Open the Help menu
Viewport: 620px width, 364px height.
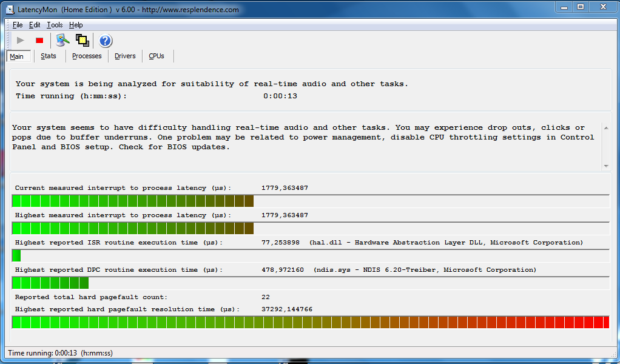[x=76, y=25]
